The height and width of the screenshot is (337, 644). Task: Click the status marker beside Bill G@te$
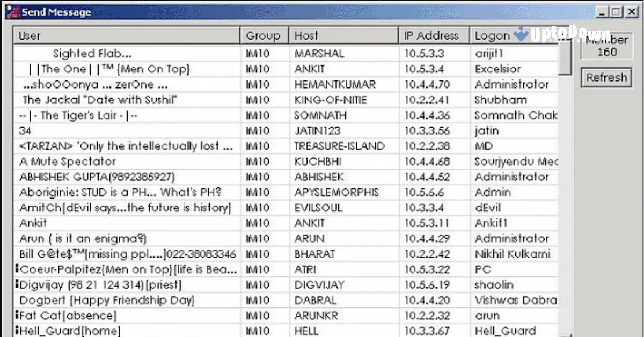pyautogui.click(x=16, y=254)
